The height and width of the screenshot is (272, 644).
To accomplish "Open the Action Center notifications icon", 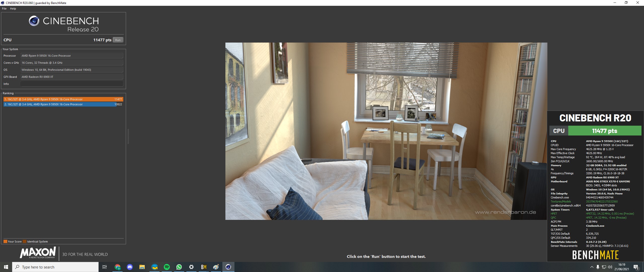I will (x=636, y=267).
